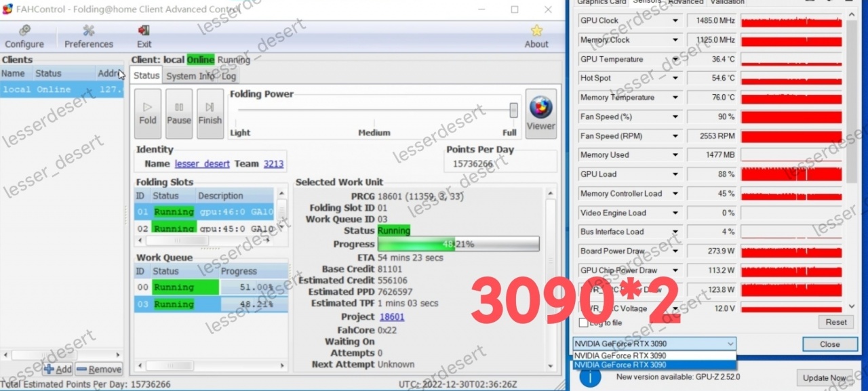Open the Memory Used sensor dropdown arrow
This screenshot has width=868, height=391.
coord(675,155)
